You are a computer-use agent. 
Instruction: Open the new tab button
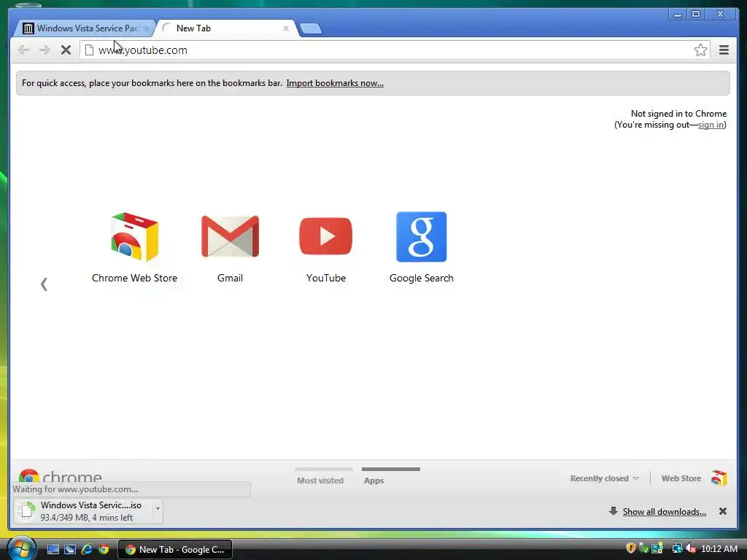point(311,28)
